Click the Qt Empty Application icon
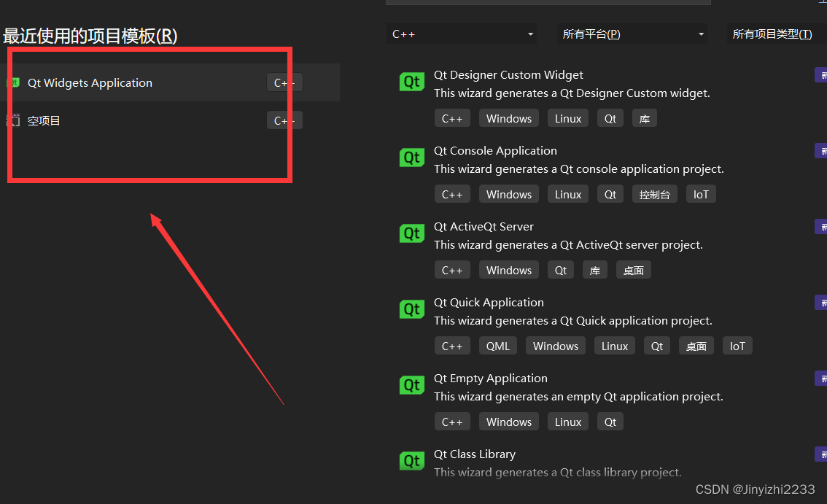 [x=412, y=385]
